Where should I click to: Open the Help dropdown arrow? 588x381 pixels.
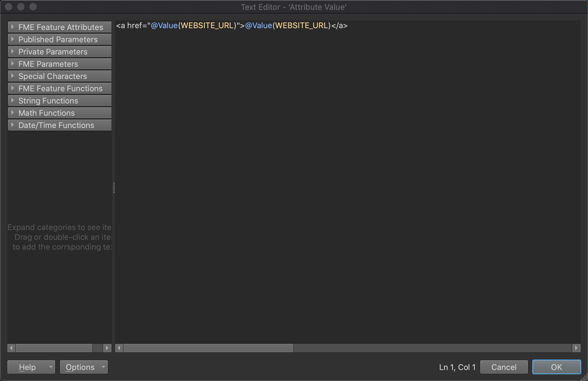coord(51,367)
